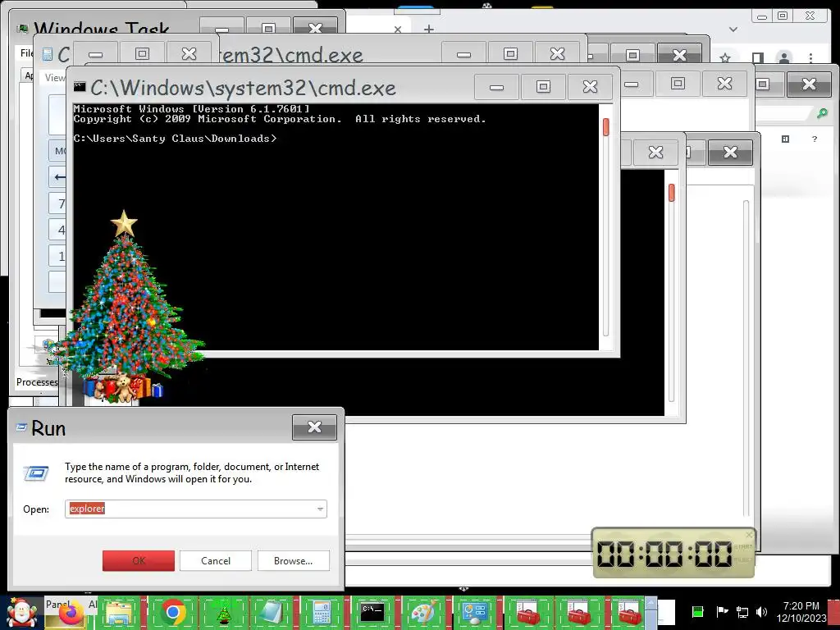Click the clock showing 7:20 PM
840x630 pixels.
coord(801,606)
